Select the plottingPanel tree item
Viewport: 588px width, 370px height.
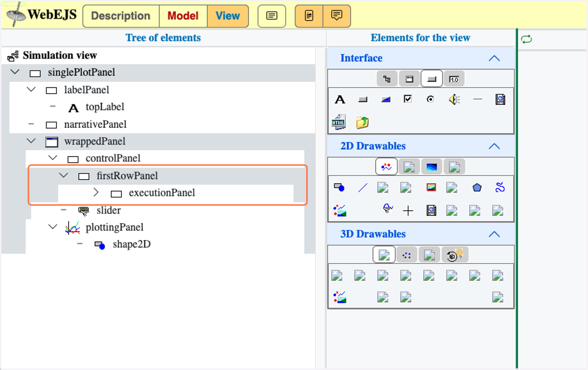click(115, 227)
